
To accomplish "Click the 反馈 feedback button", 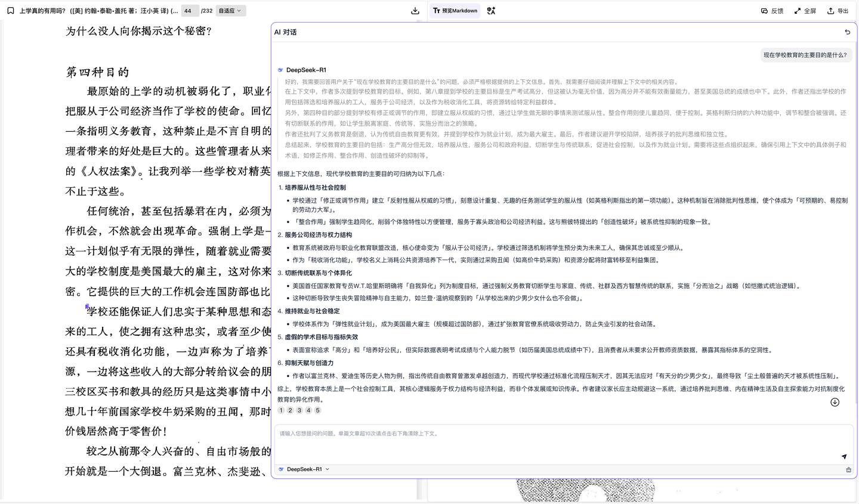I will tap(772, 11).
